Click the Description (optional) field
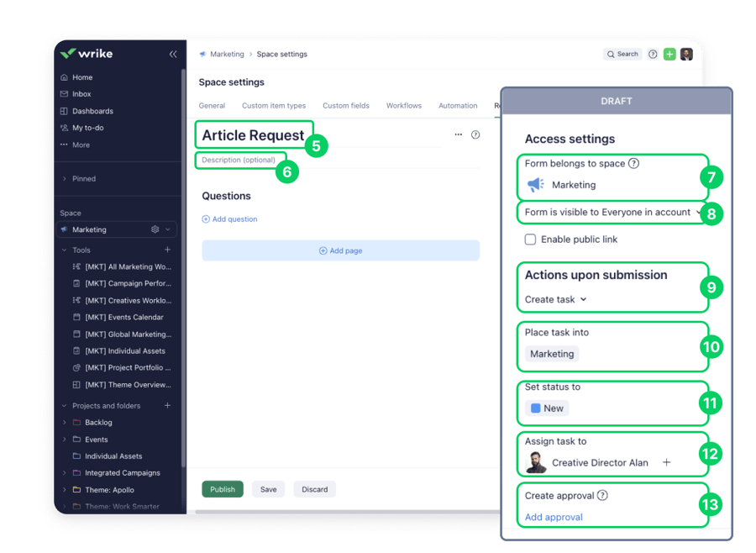This screenshot has height=553, width=756. (239, 160)
